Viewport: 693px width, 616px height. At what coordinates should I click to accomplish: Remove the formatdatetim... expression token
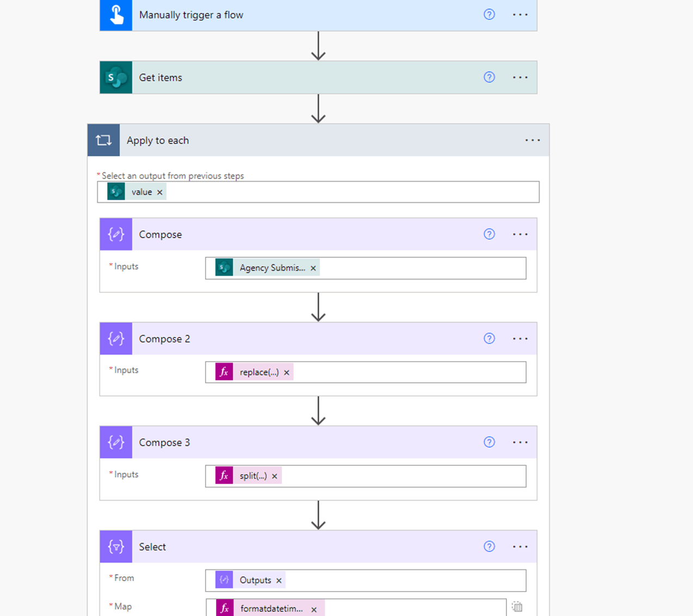tap(314, 609)
